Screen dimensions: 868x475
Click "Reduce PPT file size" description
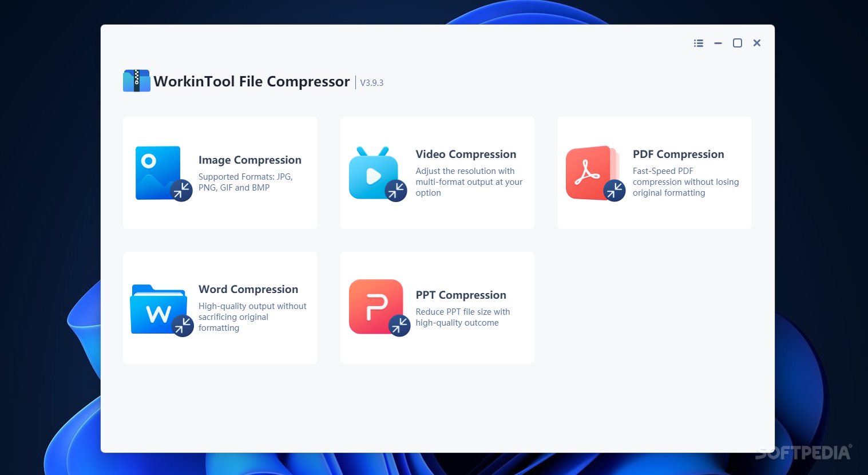[x=462, y=317]
